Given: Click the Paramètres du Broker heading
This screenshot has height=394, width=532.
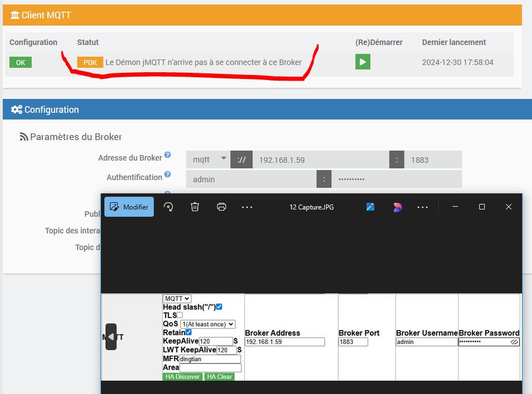Looking at the screenshot, I should click(x=76, y=137).
